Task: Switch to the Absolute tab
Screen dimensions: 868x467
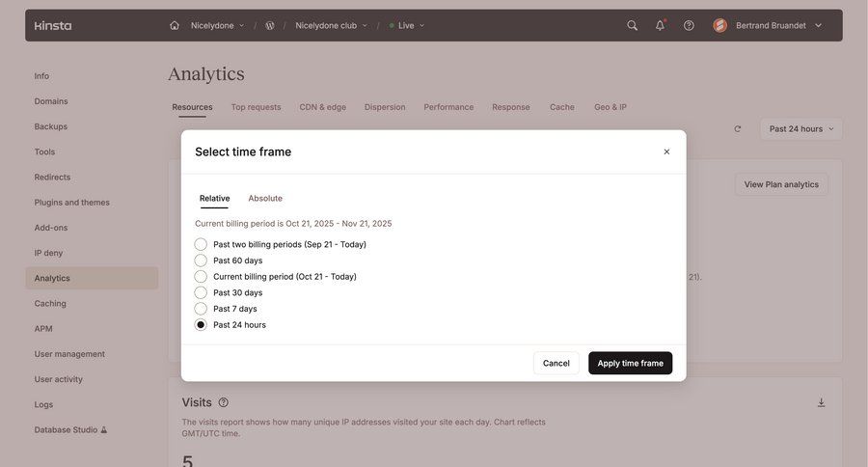Action: (265, 199)
